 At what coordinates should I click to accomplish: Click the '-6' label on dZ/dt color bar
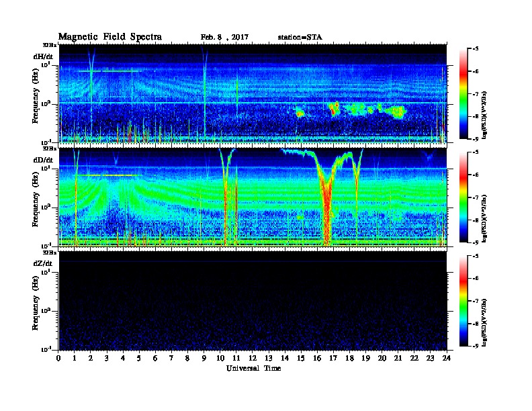tap(476, 279)
